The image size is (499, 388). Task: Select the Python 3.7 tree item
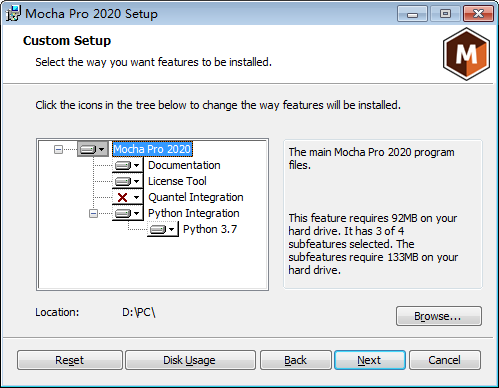pyautogui.click(x=210, y=229)
